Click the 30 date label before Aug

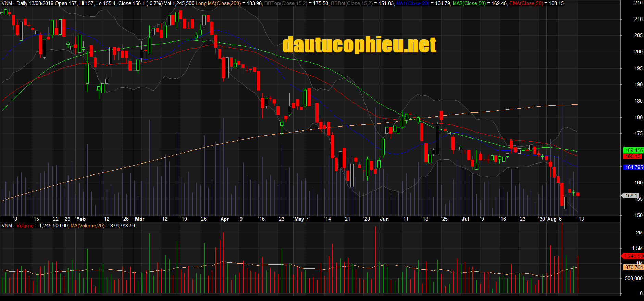[x=542, y=219]
